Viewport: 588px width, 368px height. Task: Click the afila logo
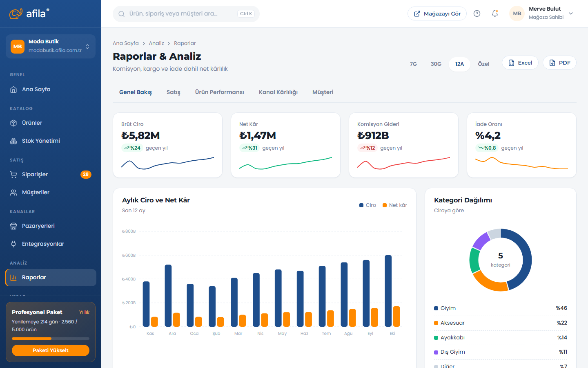click(x=29, y=13)
